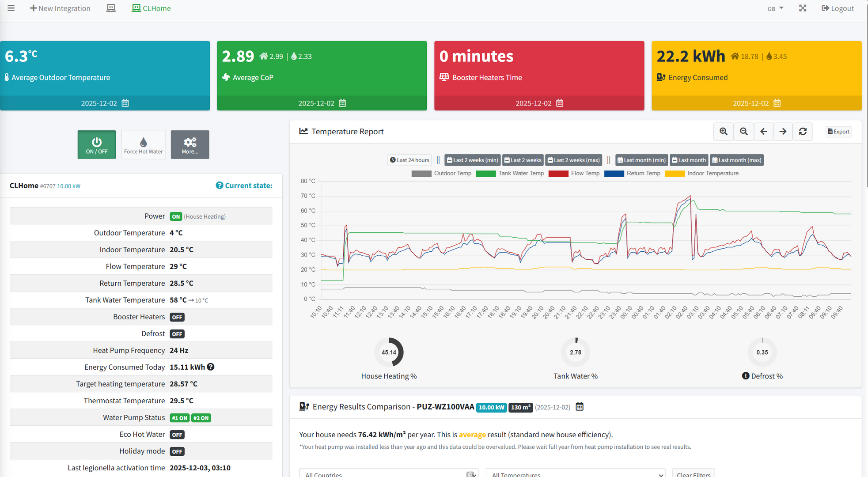Open the More... options button
This screenshot has height=477, width=868.
click(190, 144)
